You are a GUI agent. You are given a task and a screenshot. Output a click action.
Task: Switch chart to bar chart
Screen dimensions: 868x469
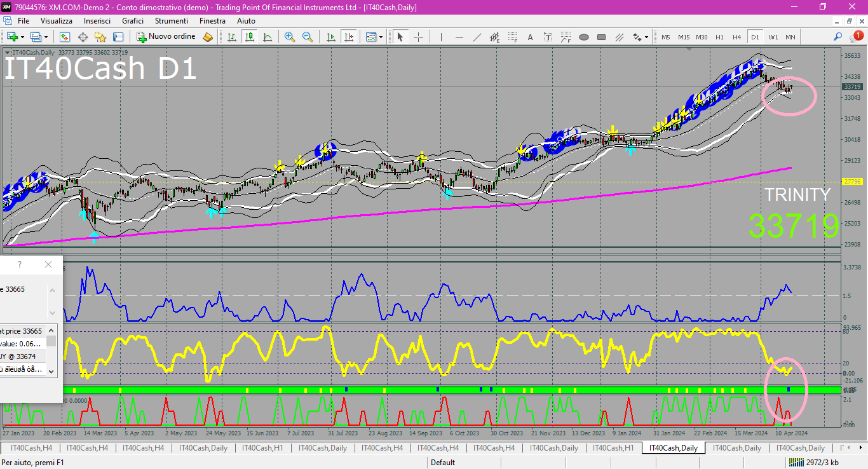click(232, 37)
